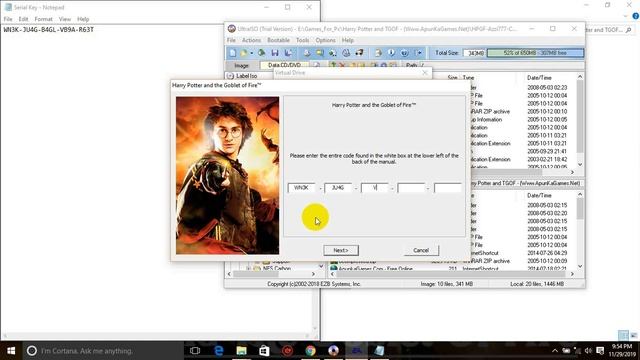Open the dropdown arrow beside the Open icon
The image size is (640, 360).
click(251, 53)
